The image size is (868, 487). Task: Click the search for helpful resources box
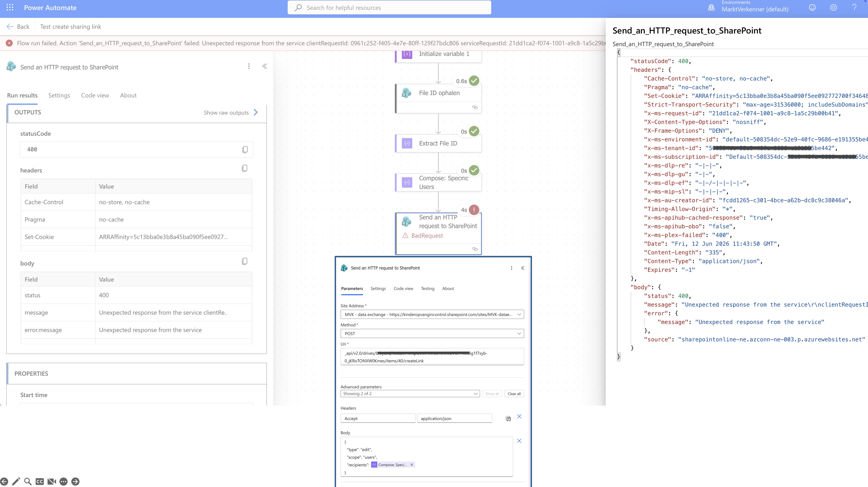(389, 8)
